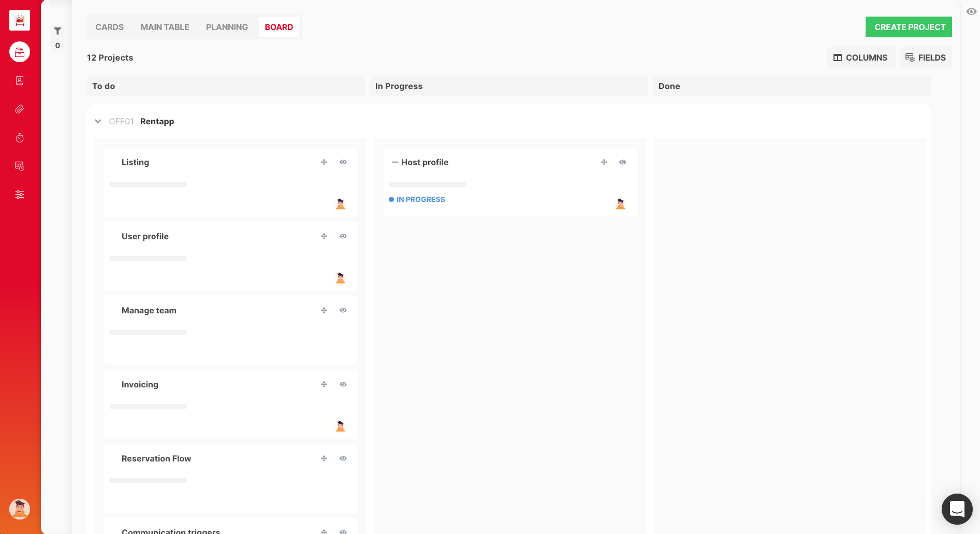Toggle eye icon on Host profile card
The height and width of the screenshot is (534, 980).
pos(623,162)
